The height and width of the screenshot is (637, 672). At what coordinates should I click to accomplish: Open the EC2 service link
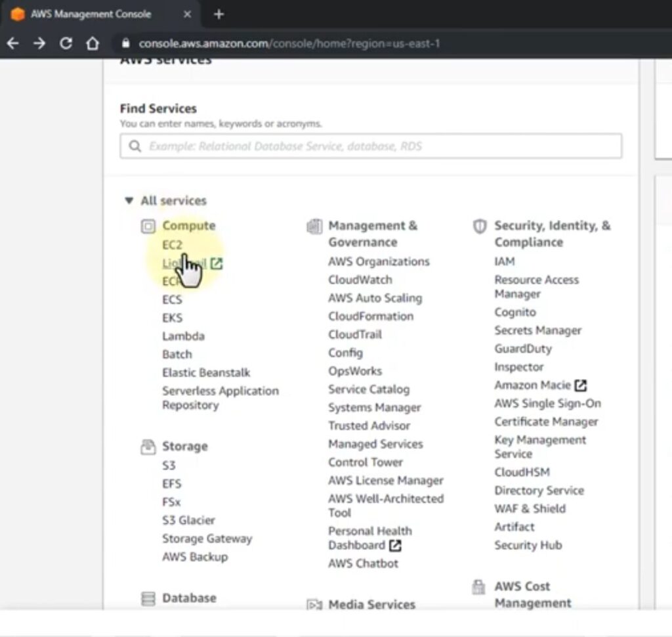tap(173, 245)
